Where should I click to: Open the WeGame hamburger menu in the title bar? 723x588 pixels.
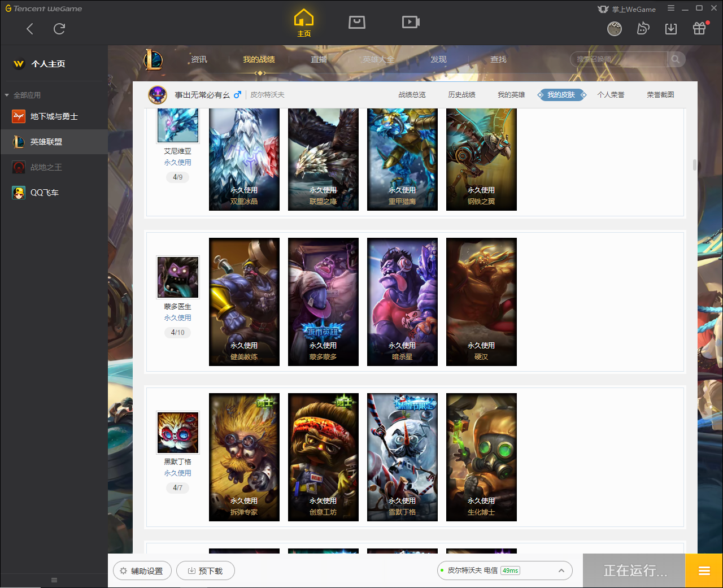tap(671, 8)
